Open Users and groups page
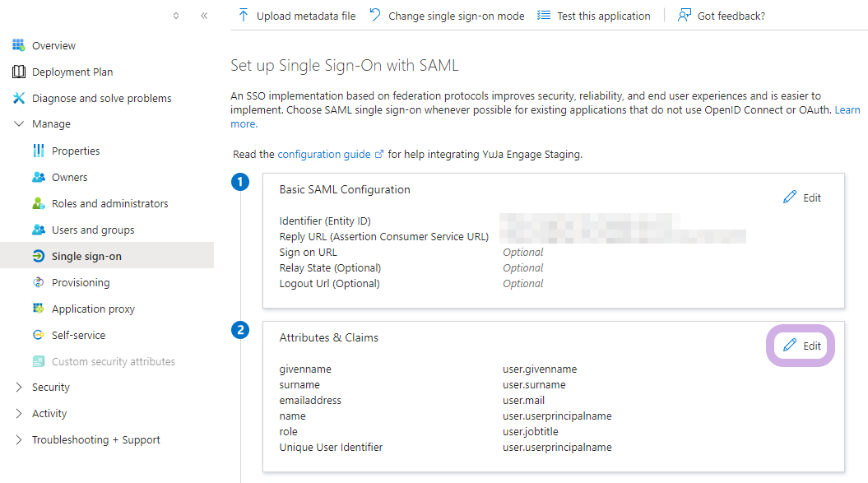868x483 pixels. pyautogui.click(x=93, y=230)
